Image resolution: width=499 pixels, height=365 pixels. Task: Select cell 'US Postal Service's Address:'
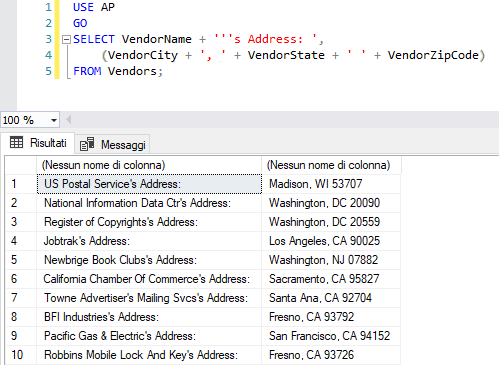pos(149,184)
